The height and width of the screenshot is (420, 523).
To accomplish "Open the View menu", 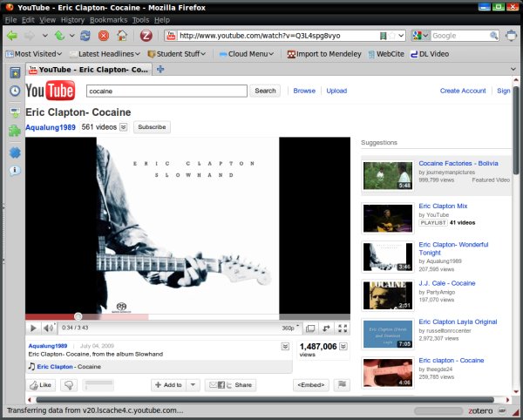I will (x=47, y=20).
